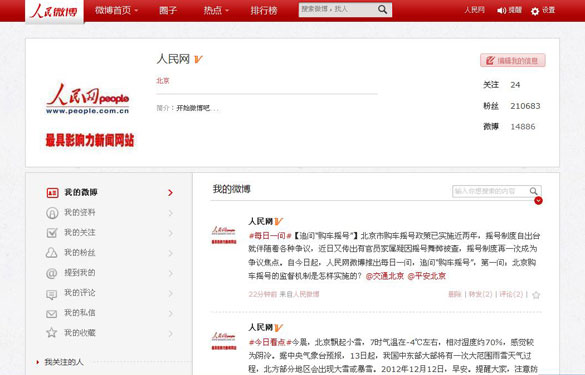Click chevron arrow beside 我的资料
The width and height of the screenshot is (585, 375).
[x=171, y=213]
